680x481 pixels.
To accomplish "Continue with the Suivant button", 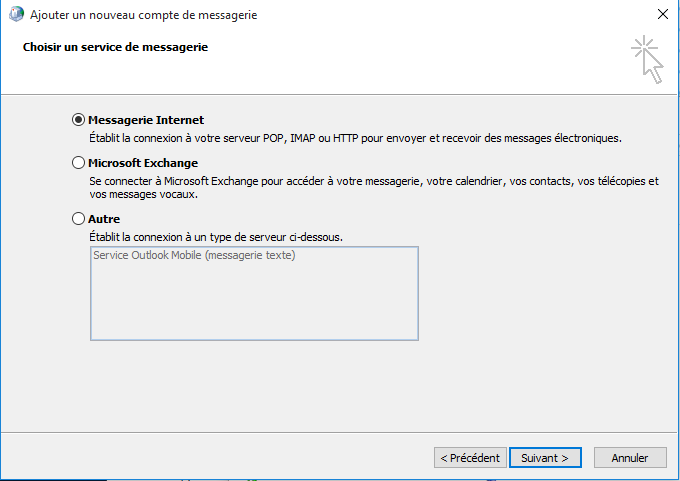I will click(545, 458).
